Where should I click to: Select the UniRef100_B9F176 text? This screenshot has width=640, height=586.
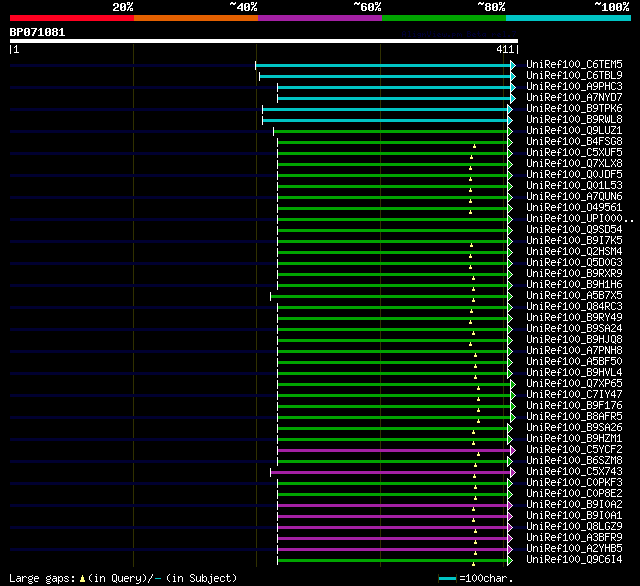click(574, 406)
